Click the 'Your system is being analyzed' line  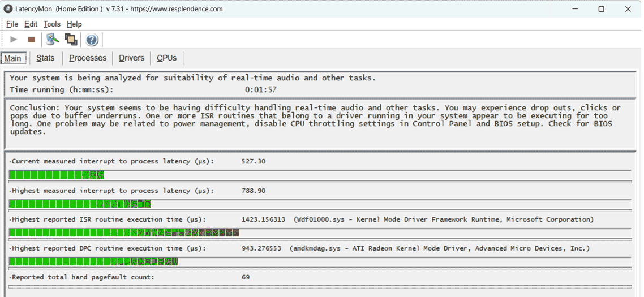(x=192, y=78)
